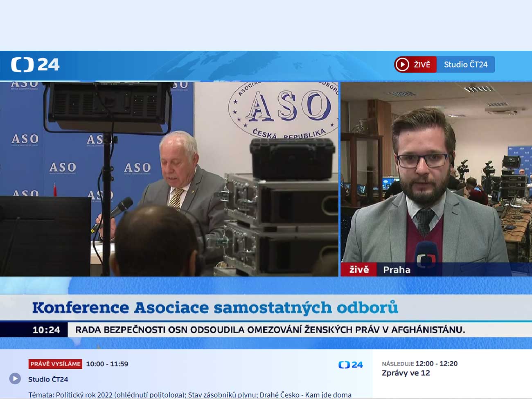Click the 10:00 - 11:59 broadcast time
The width and height of the screenshot is (532, 399).
pyautogui.click(x=107, y=364)
